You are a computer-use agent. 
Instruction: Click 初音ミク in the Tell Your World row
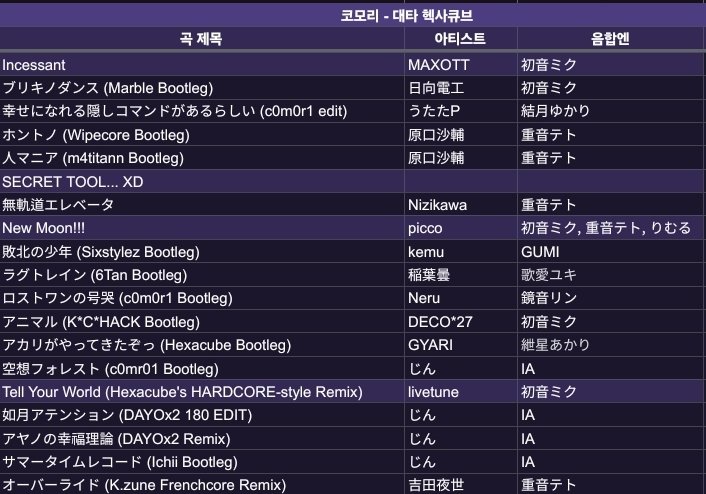point(610,392)
